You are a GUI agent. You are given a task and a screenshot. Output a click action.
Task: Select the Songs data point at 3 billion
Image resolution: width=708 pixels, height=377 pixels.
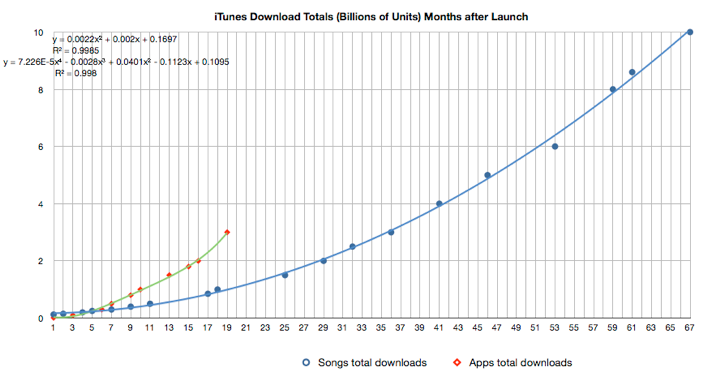(391, 232)
